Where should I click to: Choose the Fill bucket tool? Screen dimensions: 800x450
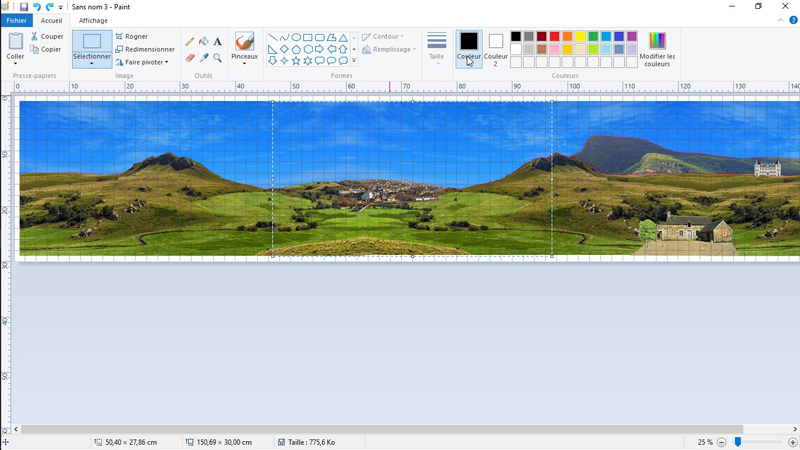[204, 42]
